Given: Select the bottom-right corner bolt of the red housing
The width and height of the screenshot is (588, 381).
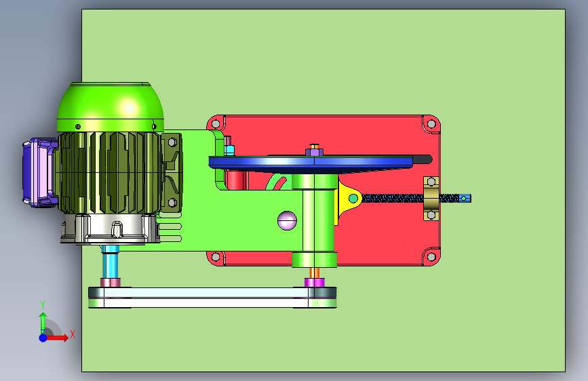Looking at the screenshot, I should click(431, 257).
